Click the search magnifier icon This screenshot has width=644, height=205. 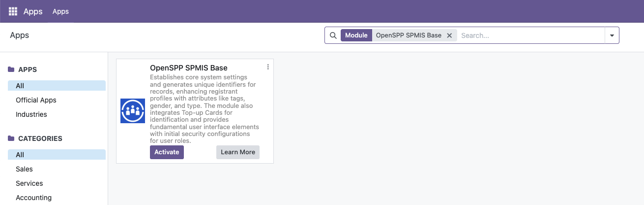(333, 35)
